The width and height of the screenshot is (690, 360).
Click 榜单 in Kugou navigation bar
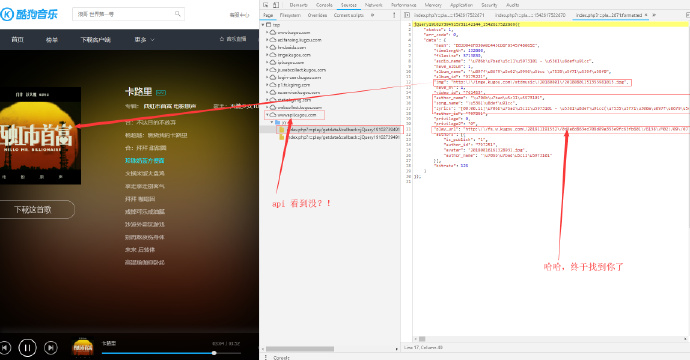click(x=52, y=40)
